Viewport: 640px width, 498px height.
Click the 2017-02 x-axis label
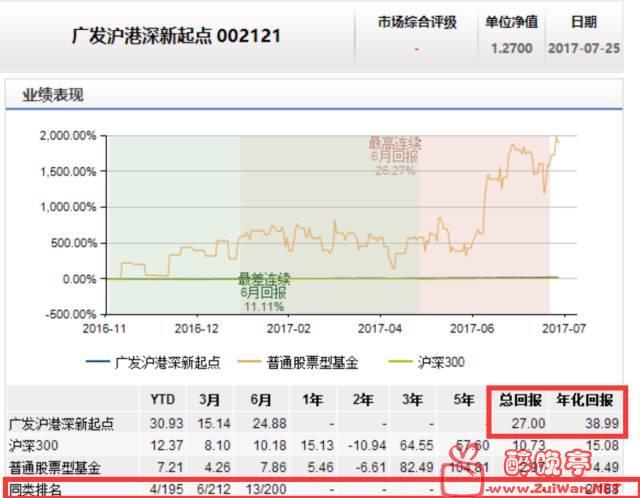[289, 329]
